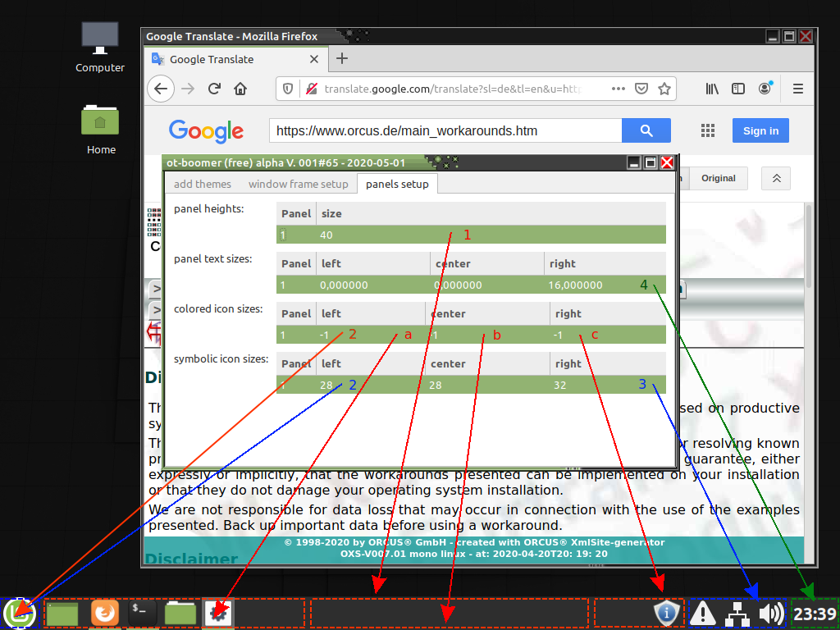Open the Firefox account icon
Screen dimensions: 840x630
(765, 88)
